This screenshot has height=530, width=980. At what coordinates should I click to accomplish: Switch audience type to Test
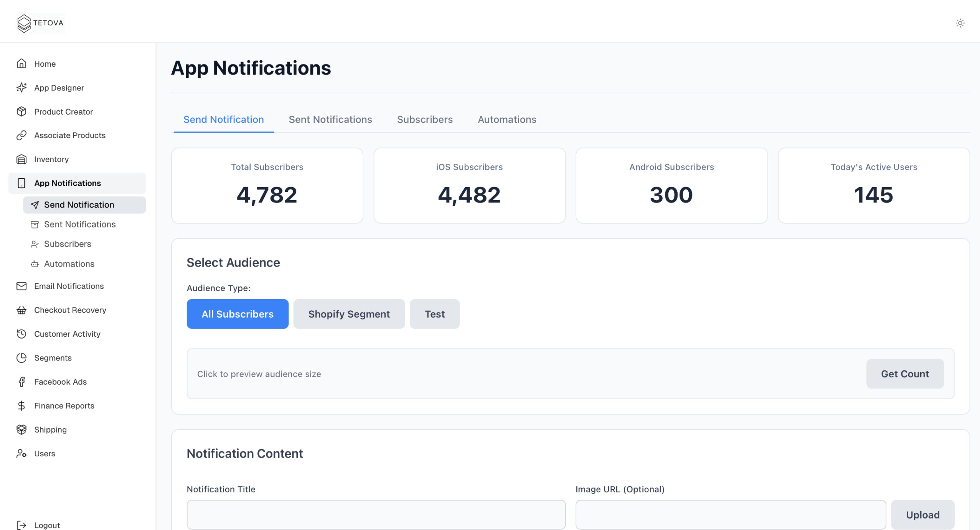coord(434,314)
